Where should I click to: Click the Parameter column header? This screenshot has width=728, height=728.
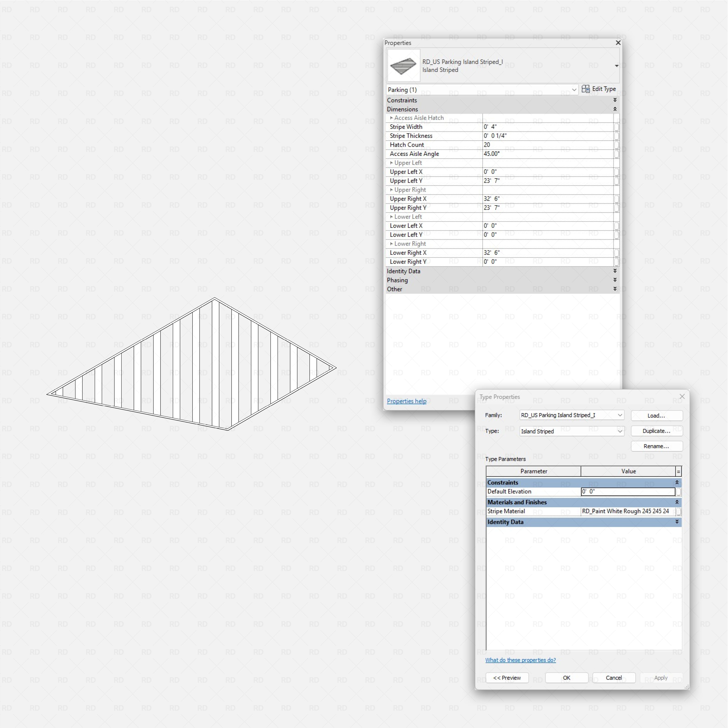pos(533,471)
